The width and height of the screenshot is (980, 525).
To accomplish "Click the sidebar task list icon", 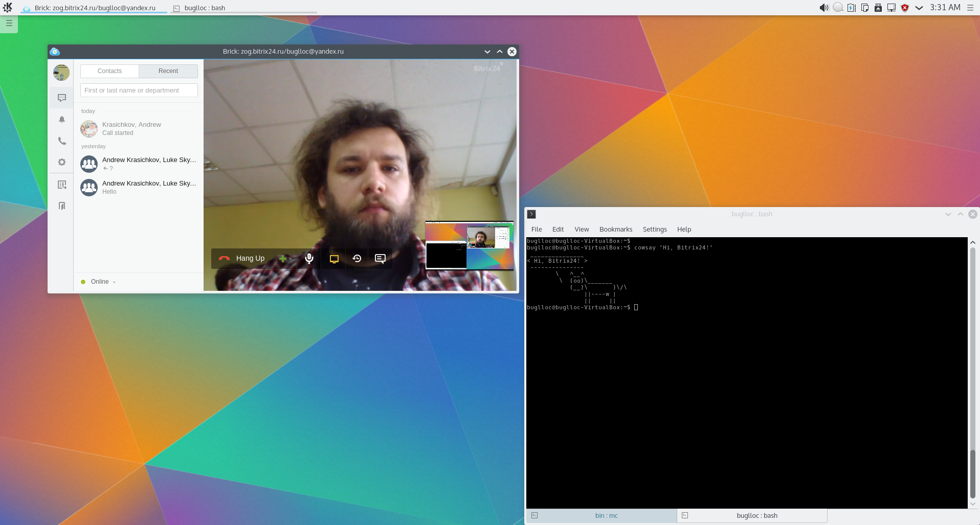I will pos(62,185).
